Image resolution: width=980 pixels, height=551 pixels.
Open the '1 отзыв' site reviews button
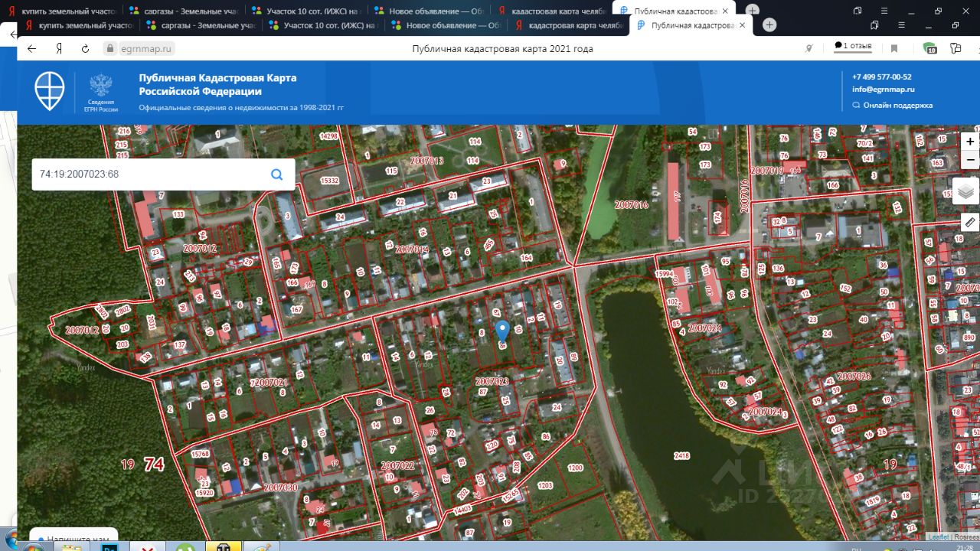pyautogui.click(x=853, y=47)
